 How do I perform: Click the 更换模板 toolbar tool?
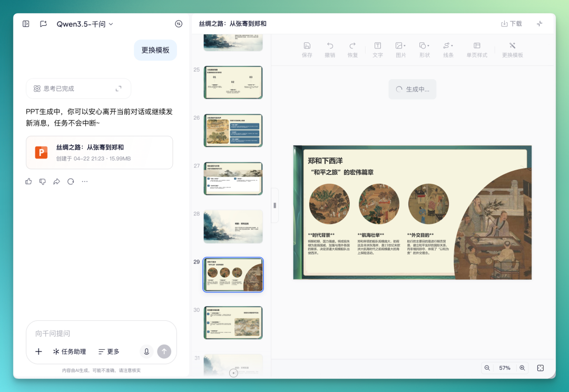(x=513, y=50)
